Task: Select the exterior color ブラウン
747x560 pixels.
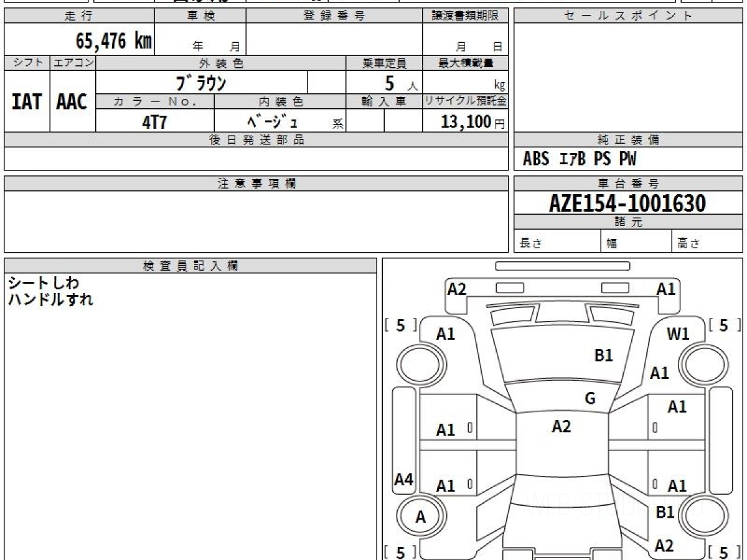Action: (x=200, y=83)
